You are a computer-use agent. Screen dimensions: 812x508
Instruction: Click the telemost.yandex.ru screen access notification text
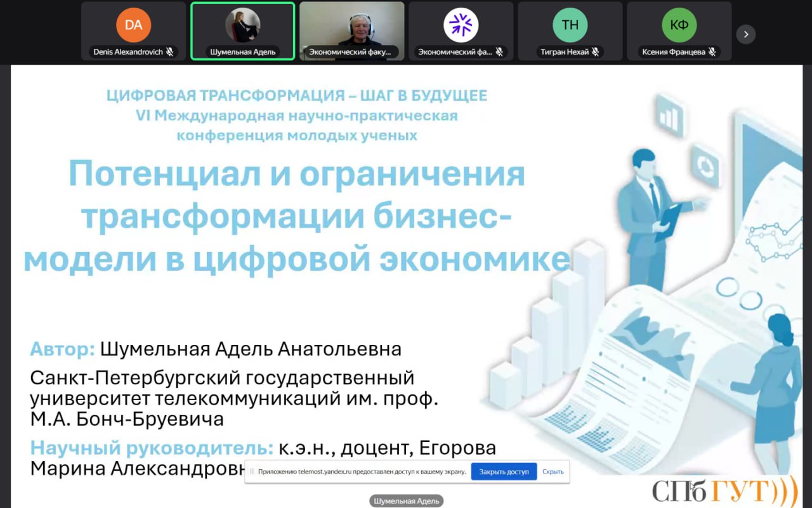[x=362, y=472]
